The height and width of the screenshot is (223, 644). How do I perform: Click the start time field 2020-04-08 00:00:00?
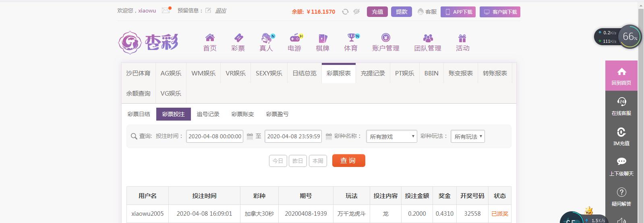click(215, 136)
